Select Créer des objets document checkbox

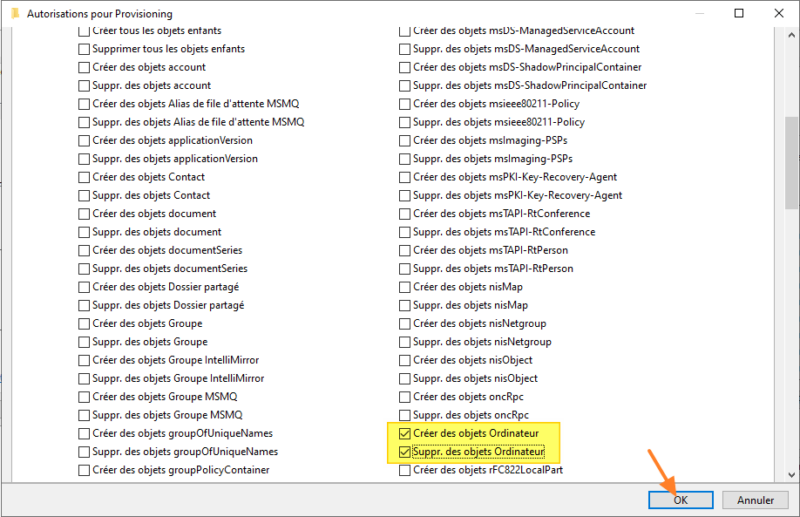[x=84, y=214]
